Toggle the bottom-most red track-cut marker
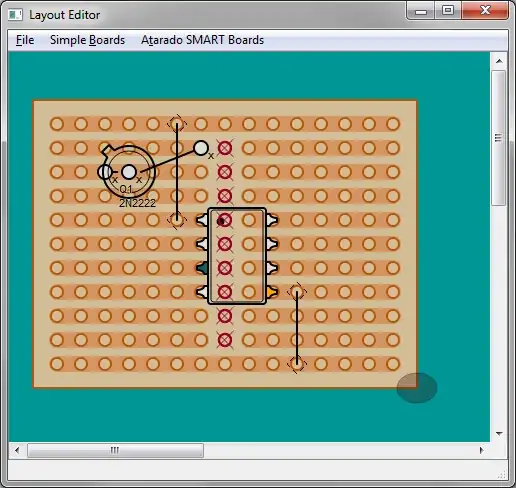Viewport: 516px width, 488px height. [x=225, y=340]
